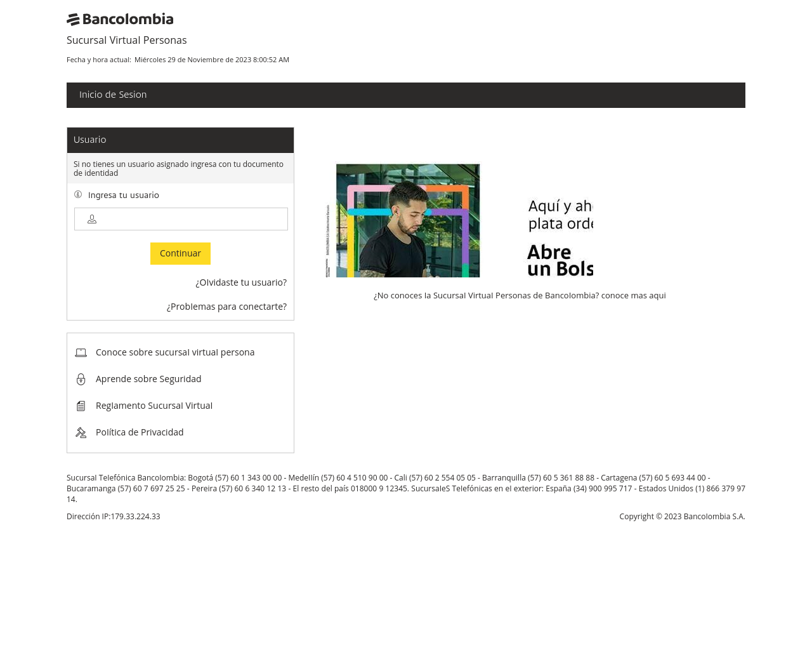Image resolution: width=812 pixels, height=650 pixels.
Task: Click the info icon beside Ingresa tu usuario
Action: (78, 194)
